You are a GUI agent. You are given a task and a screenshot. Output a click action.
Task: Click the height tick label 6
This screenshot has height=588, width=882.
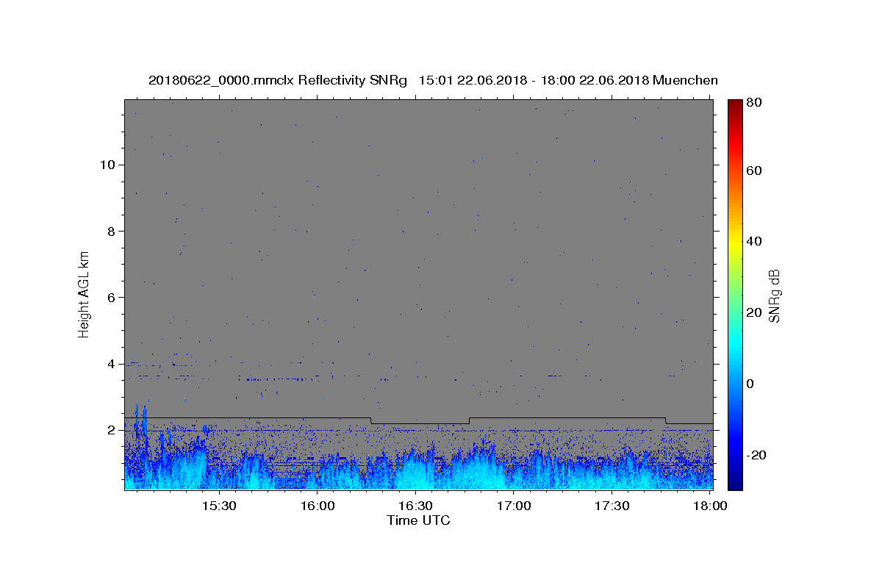[111, 297]
